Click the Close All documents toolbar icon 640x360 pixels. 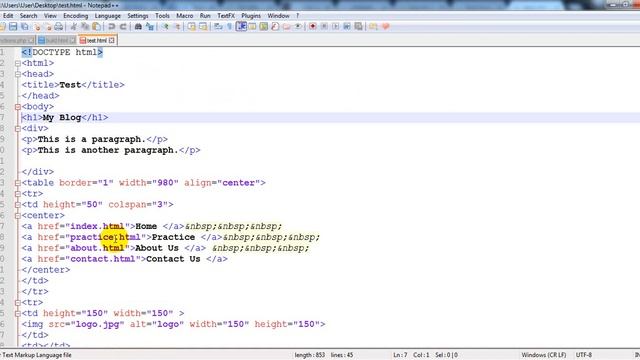(x=48, y=27)
